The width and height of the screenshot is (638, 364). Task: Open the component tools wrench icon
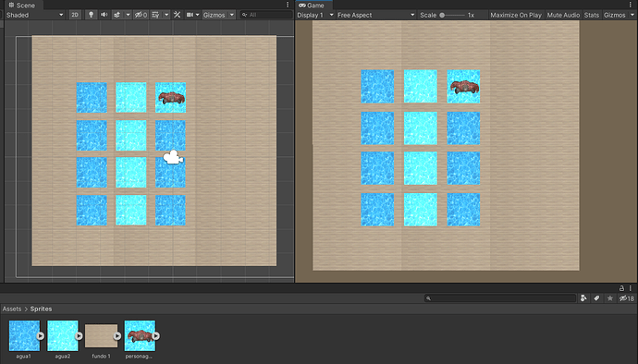click(x=177, y=15)
